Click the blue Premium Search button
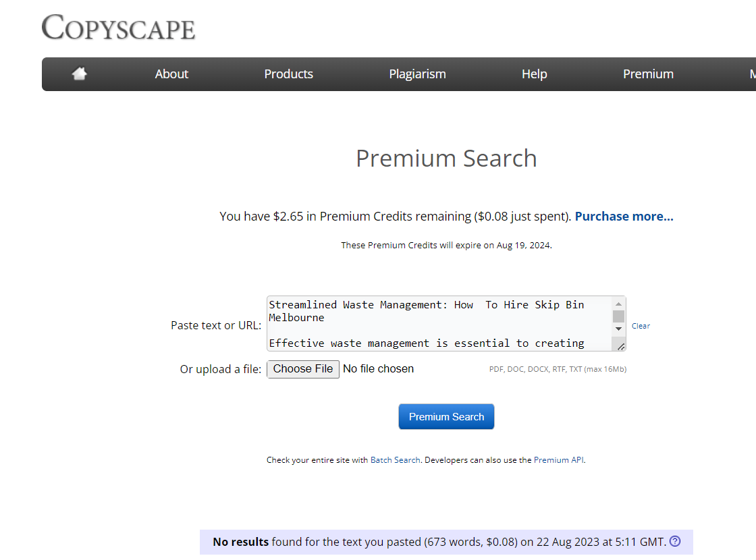756x560 pixels. click(446, 416)
